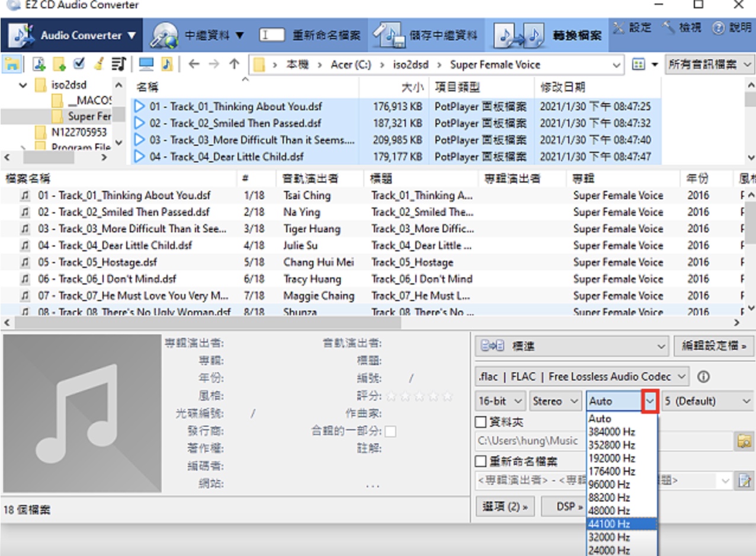
Task: Open the Audio Converter mode dropdown
Action: pyautogui.click(x=73, y=35)
